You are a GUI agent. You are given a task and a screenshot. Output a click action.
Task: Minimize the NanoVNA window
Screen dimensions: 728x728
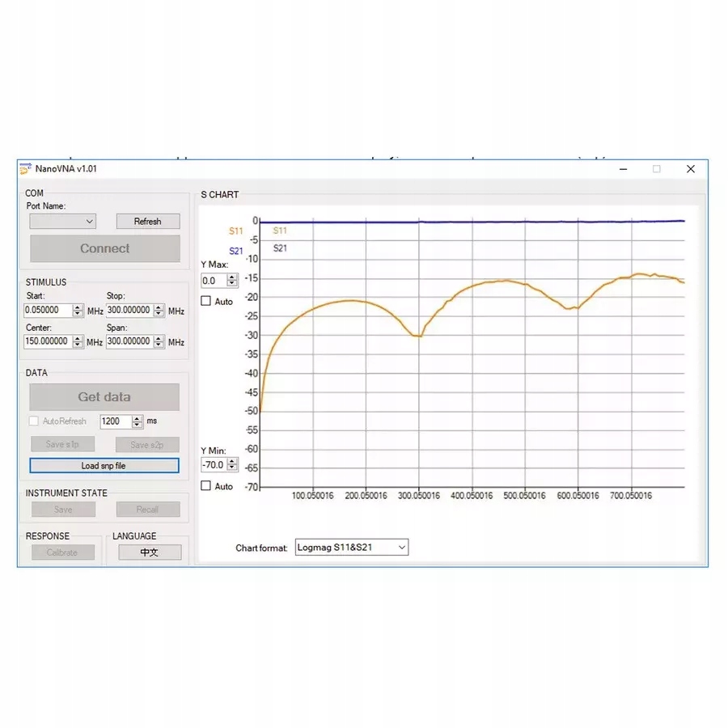click(x=623, y=169)
